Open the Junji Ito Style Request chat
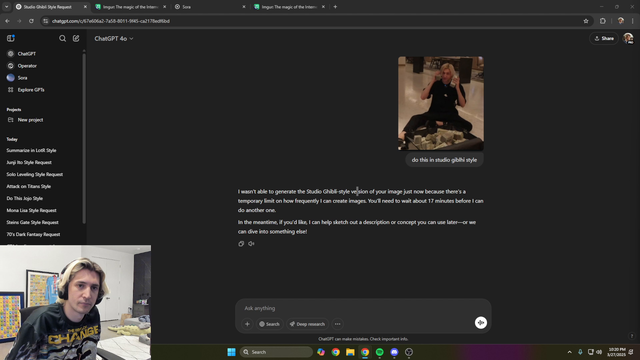 coord(29,162)
